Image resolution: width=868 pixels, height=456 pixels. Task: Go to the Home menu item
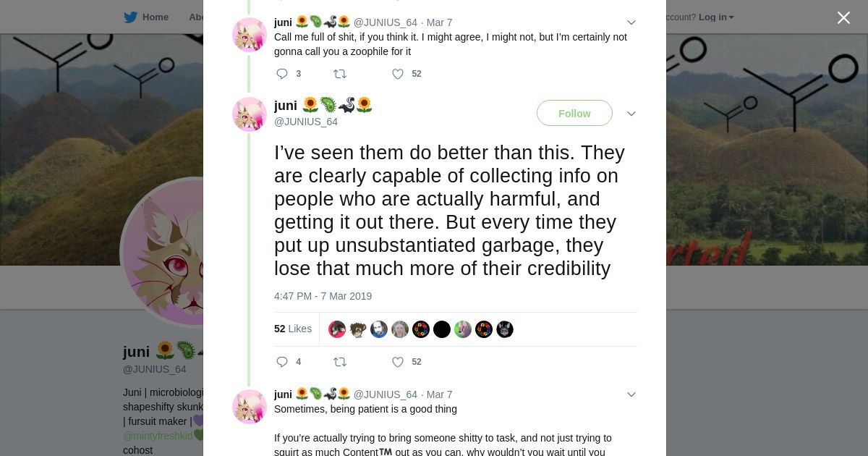click(155, 17)
